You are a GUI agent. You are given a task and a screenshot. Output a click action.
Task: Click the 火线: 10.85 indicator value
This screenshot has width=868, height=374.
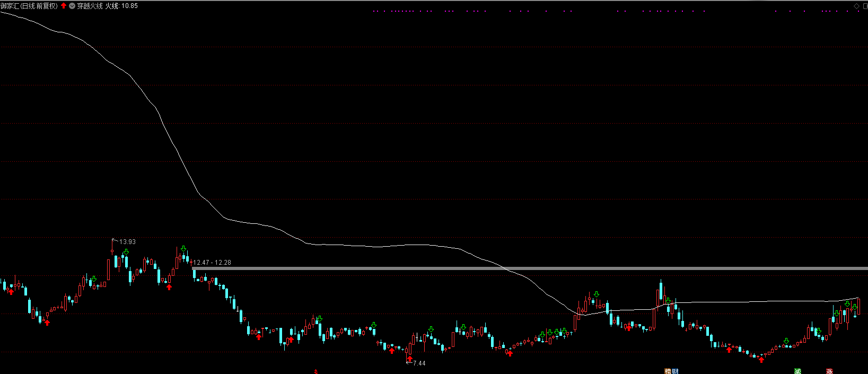(121, 6)
